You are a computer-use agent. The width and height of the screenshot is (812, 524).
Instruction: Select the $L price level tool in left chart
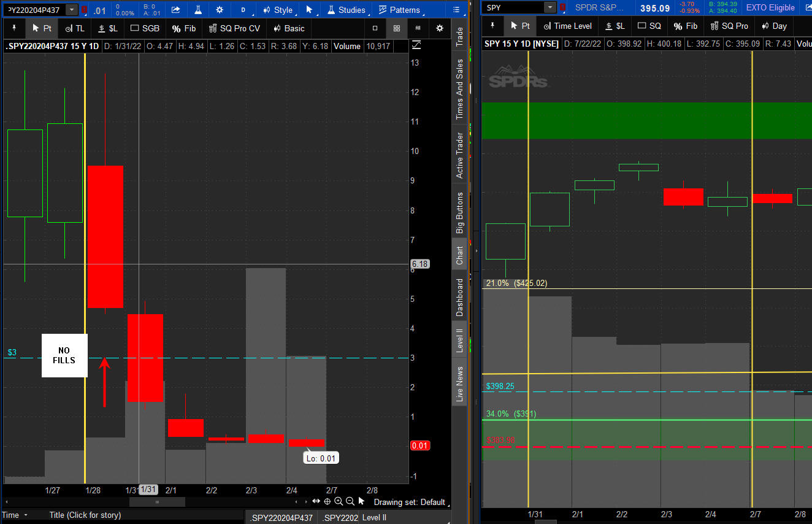pyautogui.click(x=108, y=28)
